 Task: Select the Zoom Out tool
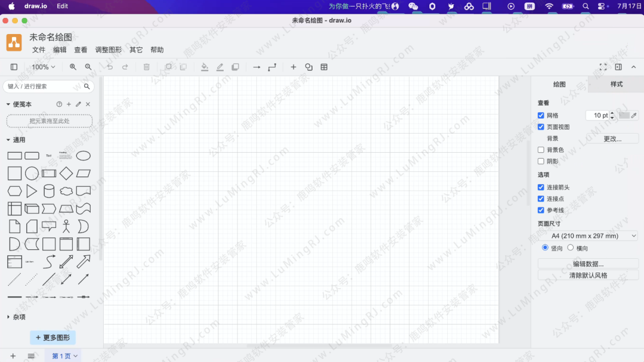[x=88, y=67]
